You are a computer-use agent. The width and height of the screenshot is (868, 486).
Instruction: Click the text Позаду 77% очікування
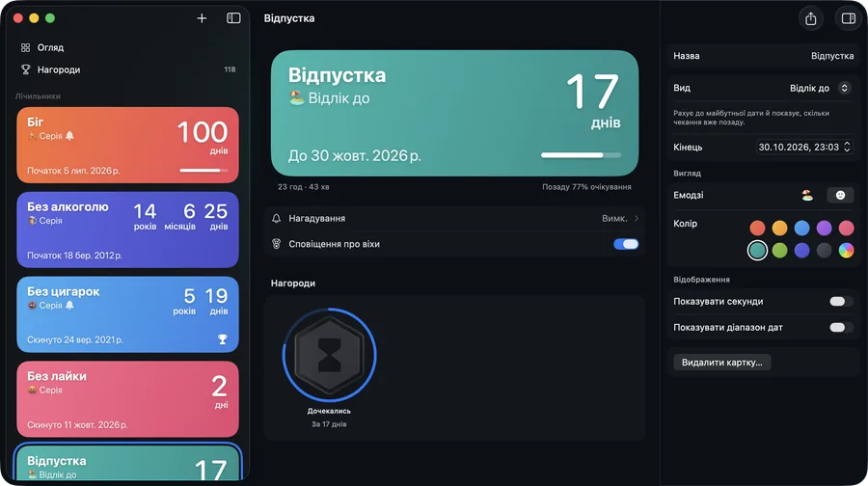click(586, 187)
